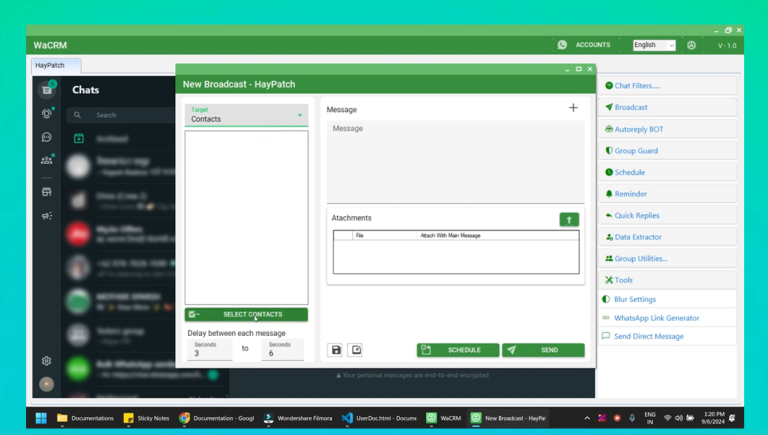Click the floppy disk save icon

click(336, 350)
